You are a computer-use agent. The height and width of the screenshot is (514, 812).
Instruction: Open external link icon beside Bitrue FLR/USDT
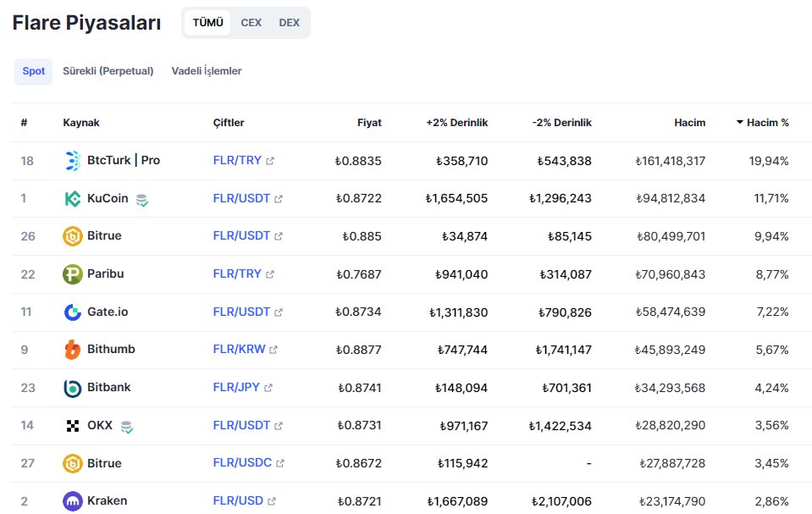point(279,236)
